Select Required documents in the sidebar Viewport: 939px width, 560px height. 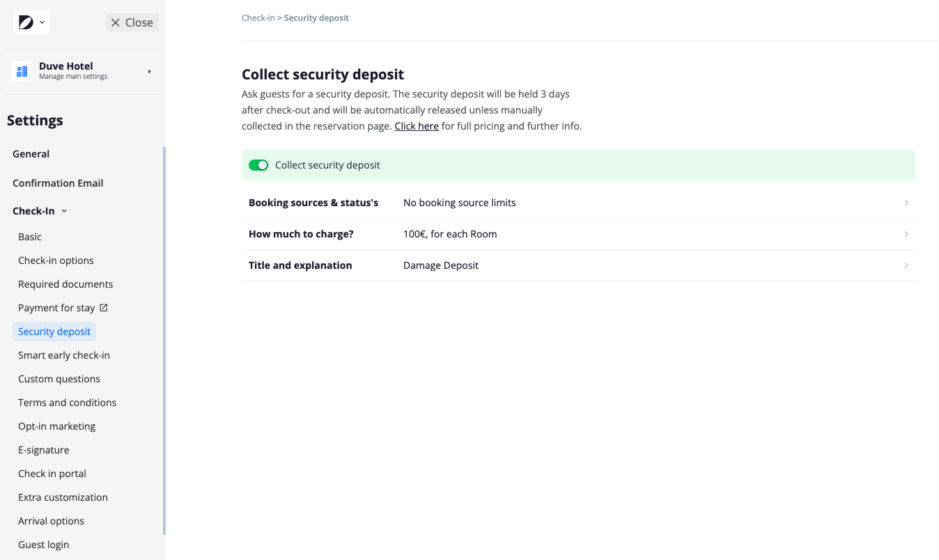[65, 284]
